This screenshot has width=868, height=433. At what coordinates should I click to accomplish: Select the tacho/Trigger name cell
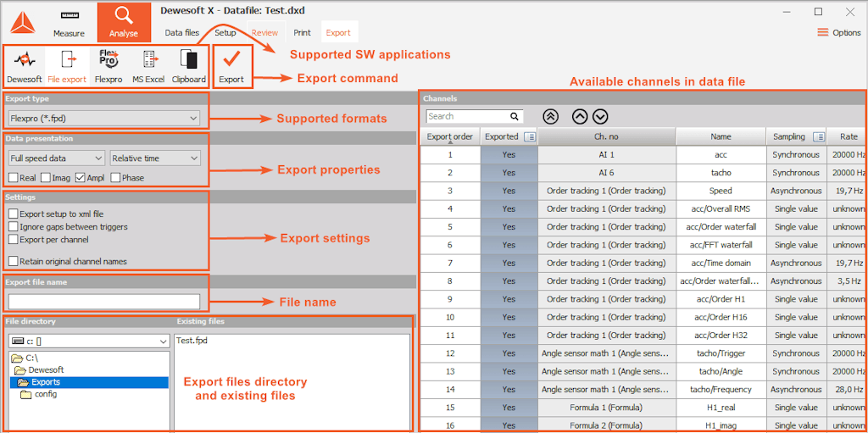coord(721,353)
